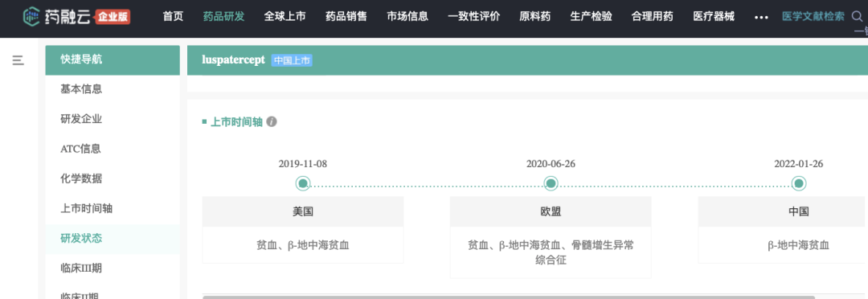The width and height of the screenshot is (868, 299).
Task: Jump to 研发企业 section
Action: [x=113, y=119]
